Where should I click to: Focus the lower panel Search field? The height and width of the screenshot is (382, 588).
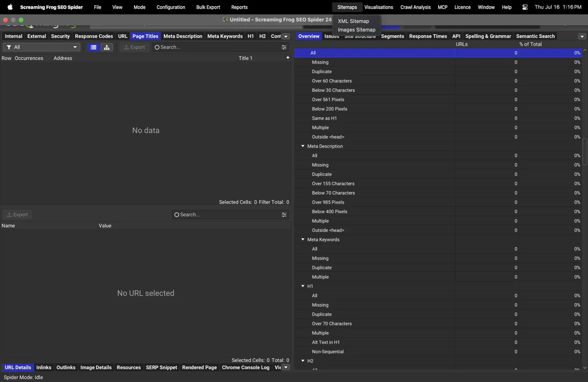coord(227,214)
